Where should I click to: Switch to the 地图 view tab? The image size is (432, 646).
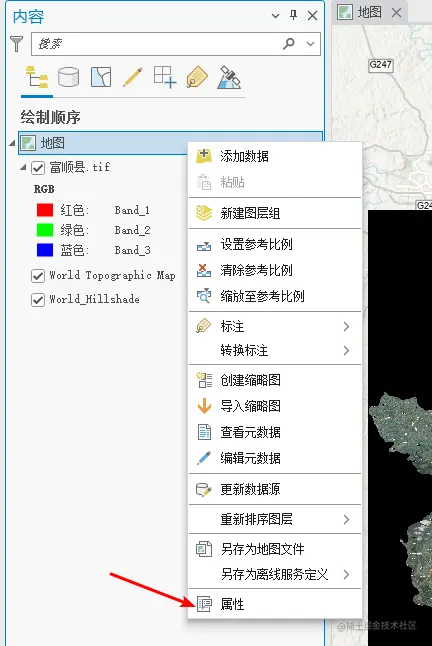pyautogui.click(x=369, y=12)
